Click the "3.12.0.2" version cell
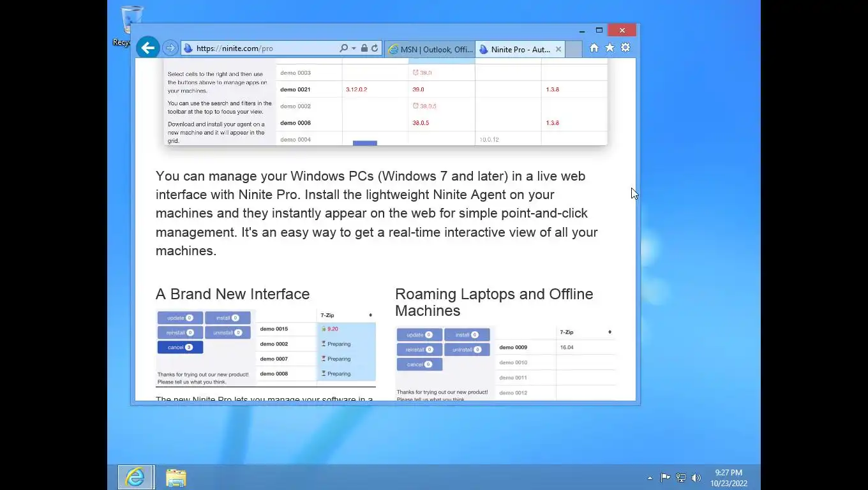The image size is (868, 490). pyautogui.click(x=356, y=89)
